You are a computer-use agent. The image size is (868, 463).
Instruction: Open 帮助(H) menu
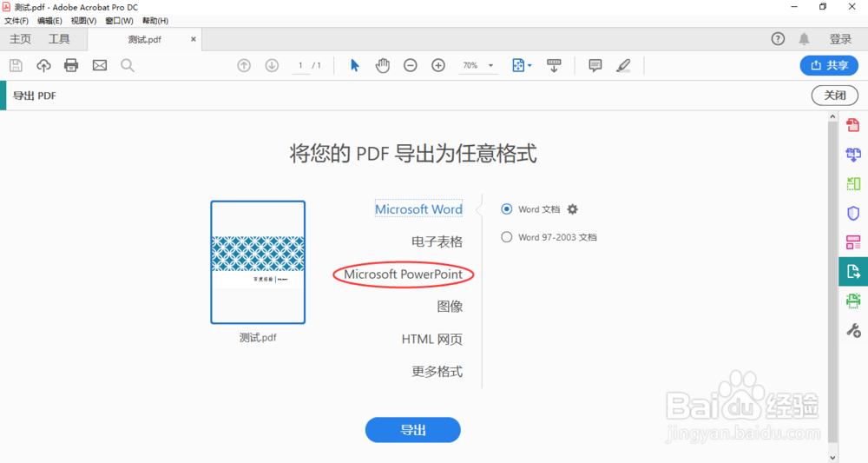(x=155, y=21)
